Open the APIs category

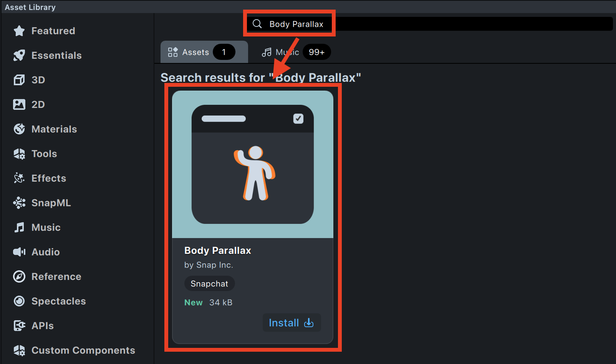pyautogui.click(x=33, y=326)
